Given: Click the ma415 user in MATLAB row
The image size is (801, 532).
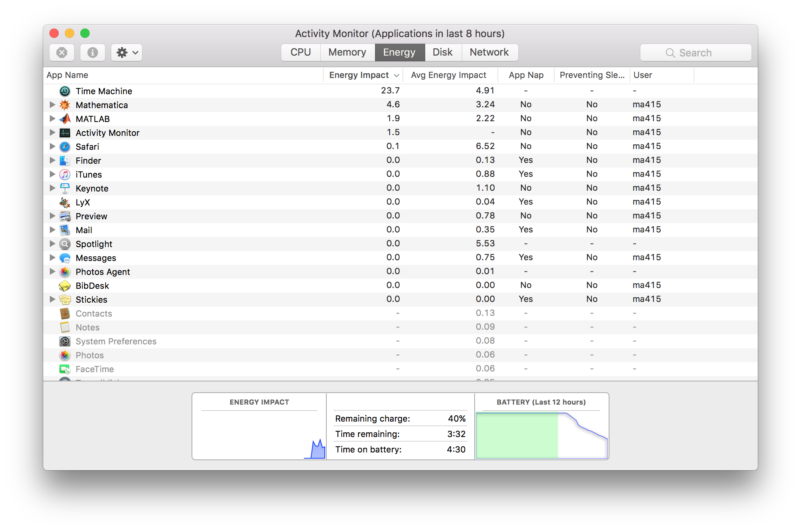Looking at the screenshot, I should [x=647, y=119].
